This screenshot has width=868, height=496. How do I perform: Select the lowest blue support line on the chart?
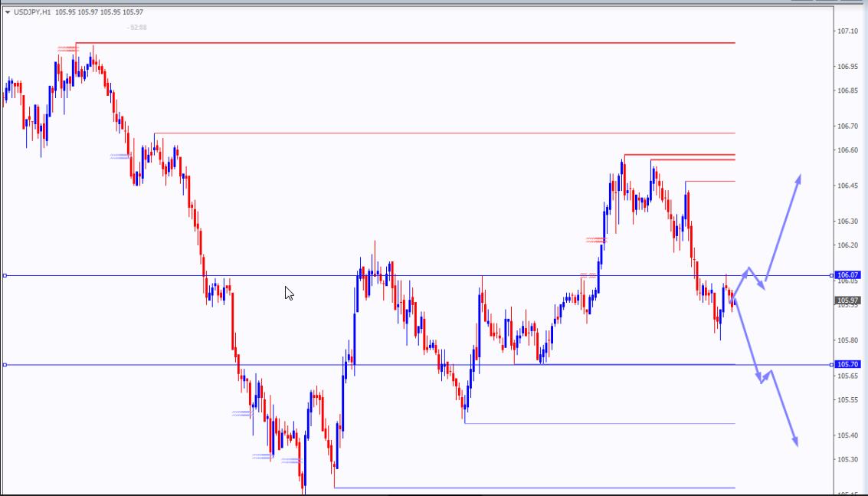(536, 488)
